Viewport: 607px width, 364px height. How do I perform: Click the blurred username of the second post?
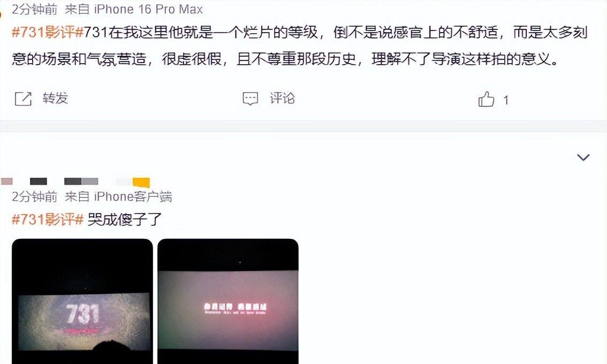click(x=75, y=181)
